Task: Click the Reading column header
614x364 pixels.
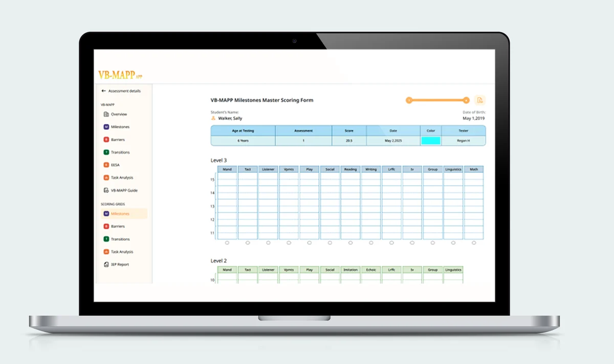Action: pos(350,169)
